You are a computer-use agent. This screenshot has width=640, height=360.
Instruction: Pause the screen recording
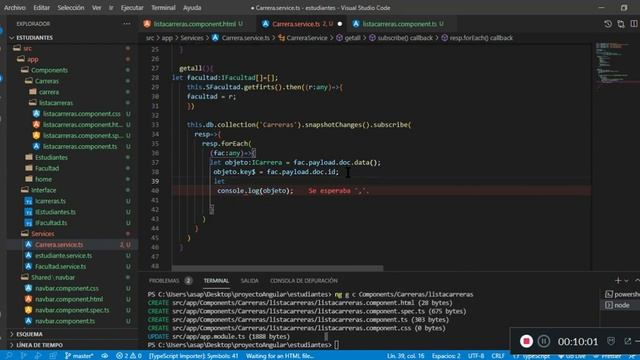coord(544,341)
